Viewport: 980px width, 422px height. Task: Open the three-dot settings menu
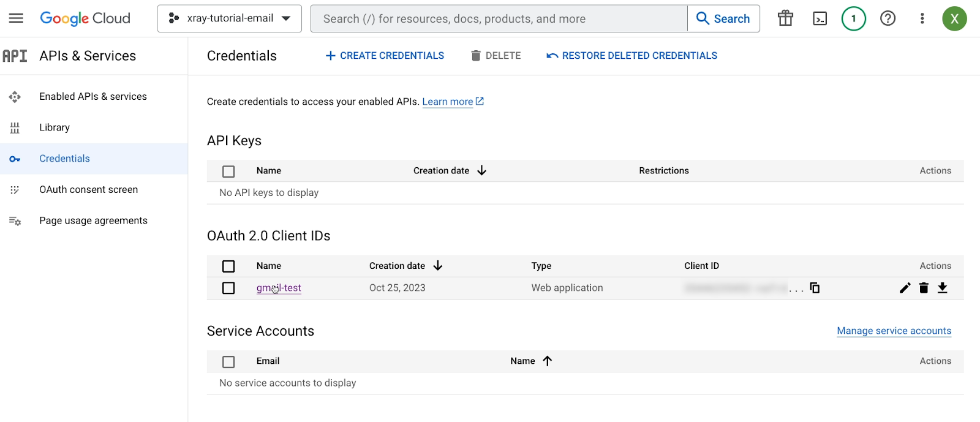[922, 18]
